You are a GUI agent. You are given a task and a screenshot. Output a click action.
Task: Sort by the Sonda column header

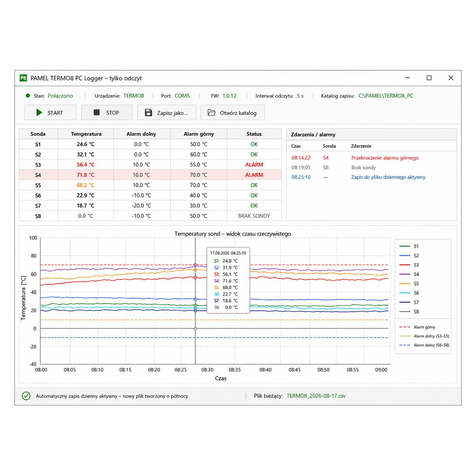point(38,134)
